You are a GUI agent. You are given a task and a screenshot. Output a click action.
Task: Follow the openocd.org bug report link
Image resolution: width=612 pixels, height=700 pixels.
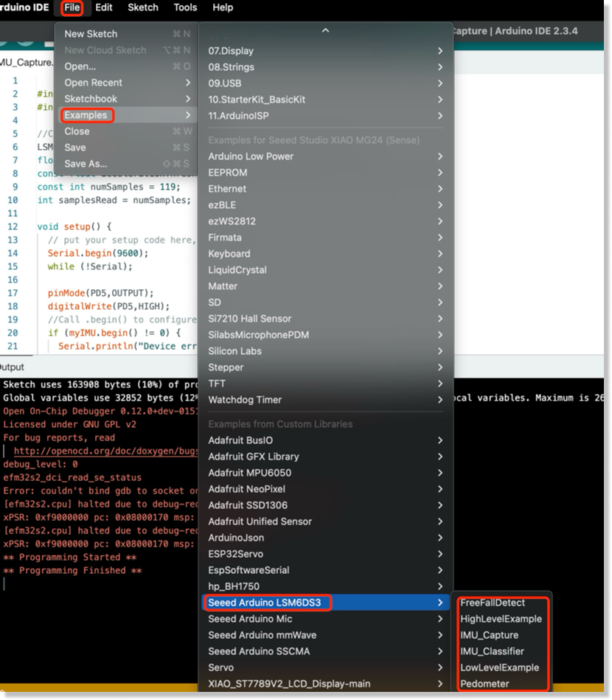click(105, 451)
